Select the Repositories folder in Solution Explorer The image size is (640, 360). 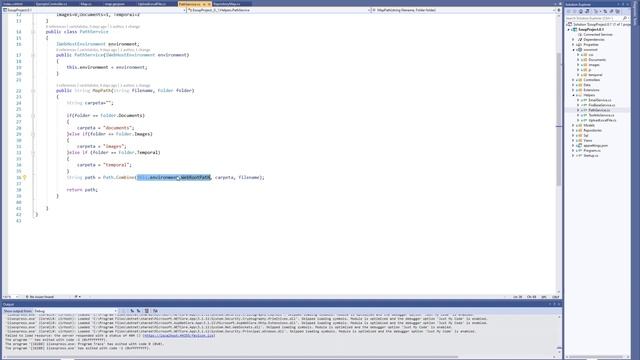[x=592, y=130]
